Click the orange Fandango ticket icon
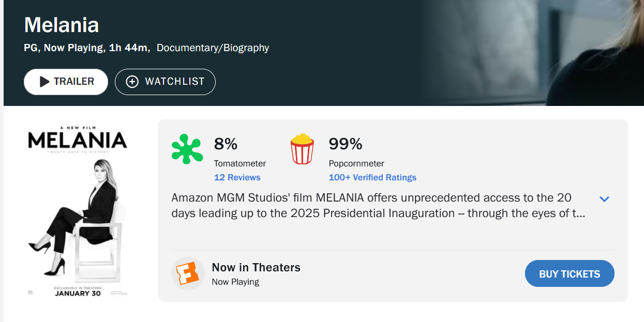The width and height of the screenshot is (644, 322). (188, 273)
